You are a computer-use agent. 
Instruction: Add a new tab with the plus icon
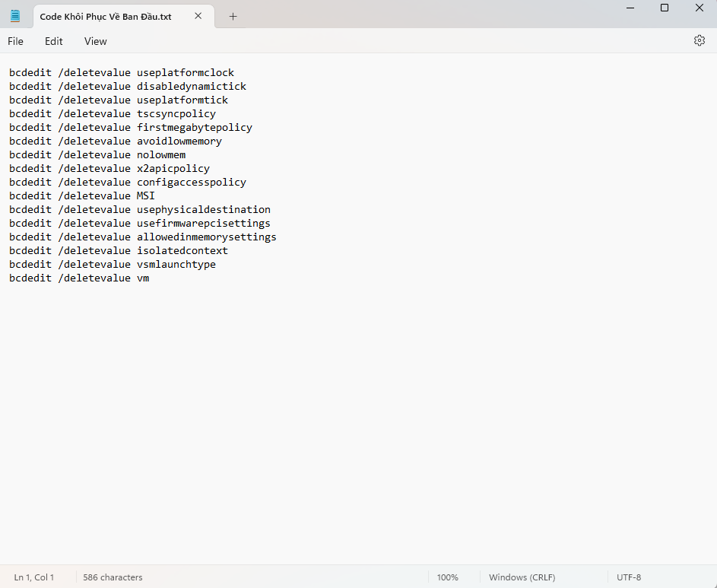[x=233, y=16]
